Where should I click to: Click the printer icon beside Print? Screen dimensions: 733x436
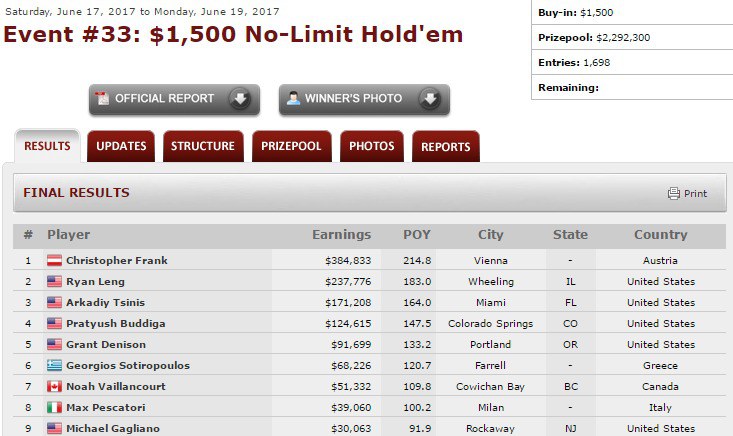pos(673,194)
